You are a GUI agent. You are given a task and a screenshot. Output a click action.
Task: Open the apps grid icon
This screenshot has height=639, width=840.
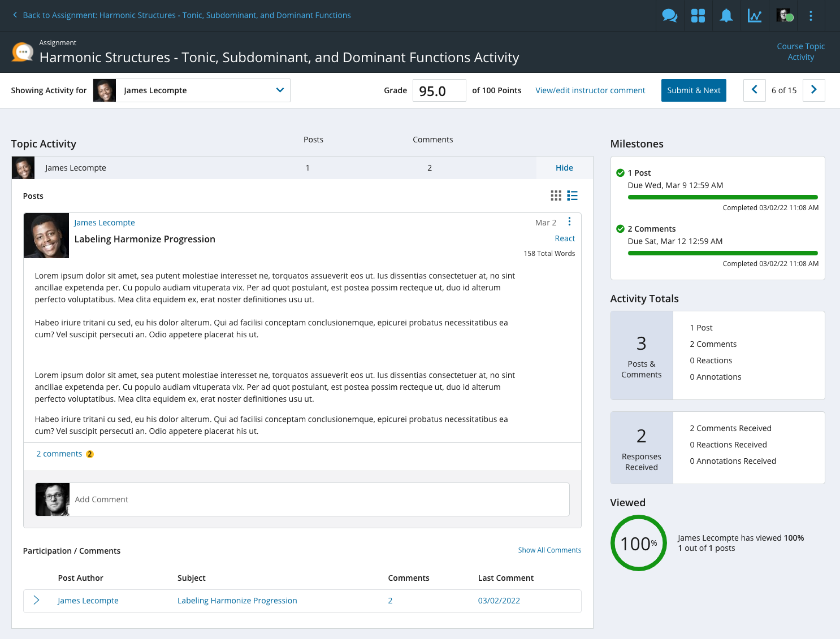[698, 16]
